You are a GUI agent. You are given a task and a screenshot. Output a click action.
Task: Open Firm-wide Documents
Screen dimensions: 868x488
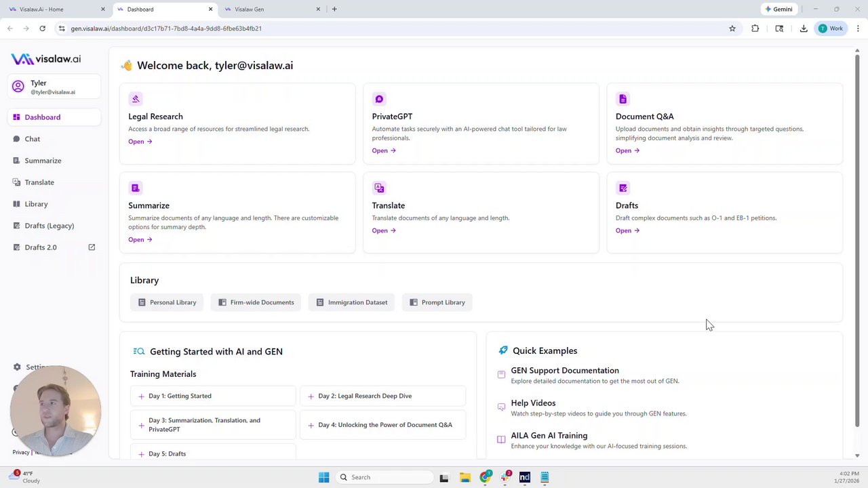tap(256, 302)
